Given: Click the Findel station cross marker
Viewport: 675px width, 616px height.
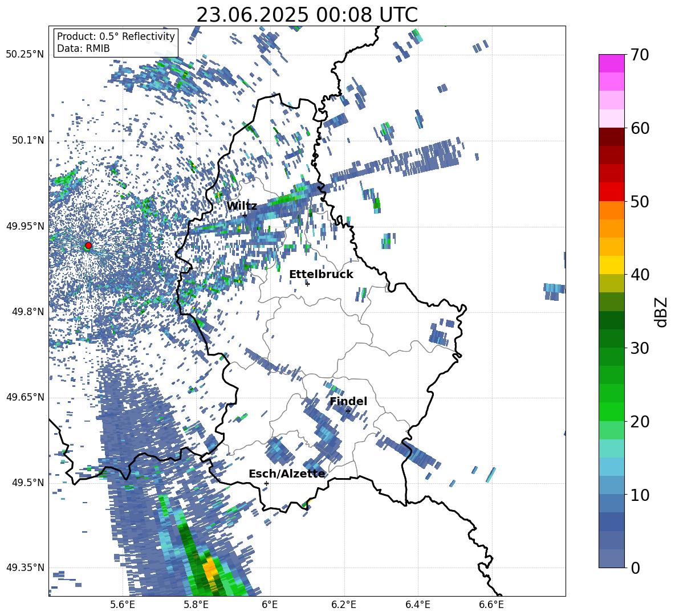Looking at the screenshot, I should point(348,411).
